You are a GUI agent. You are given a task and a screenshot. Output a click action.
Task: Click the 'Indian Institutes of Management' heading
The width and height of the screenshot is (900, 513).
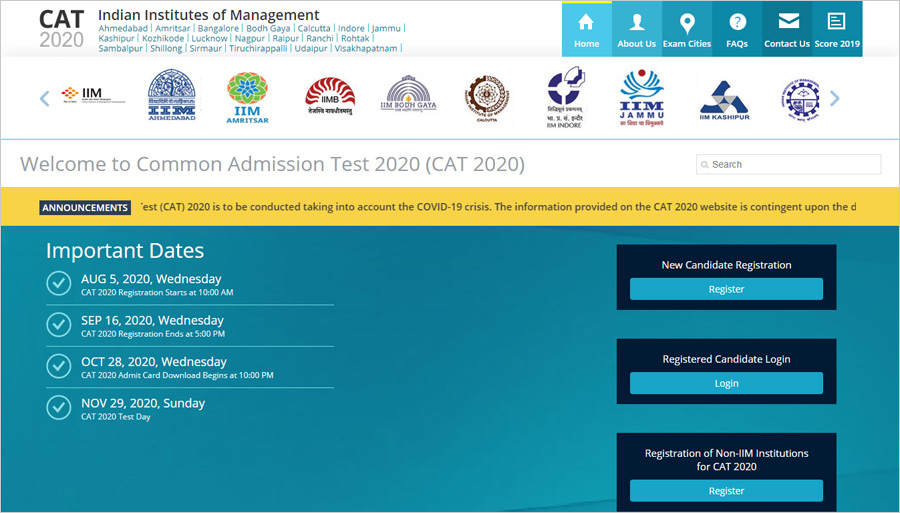coord(208,15)
